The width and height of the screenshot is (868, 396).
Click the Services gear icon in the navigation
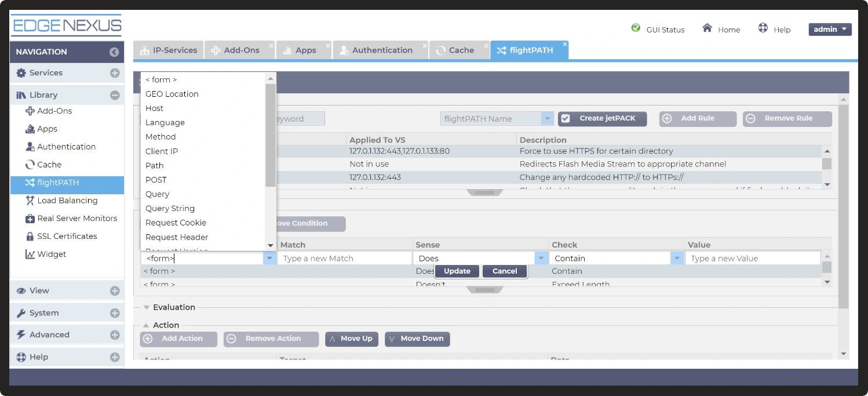[21, 73]
